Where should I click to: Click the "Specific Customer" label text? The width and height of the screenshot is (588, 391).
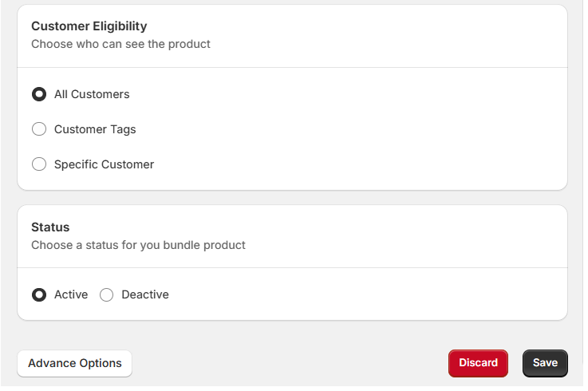tap(104, 164)
